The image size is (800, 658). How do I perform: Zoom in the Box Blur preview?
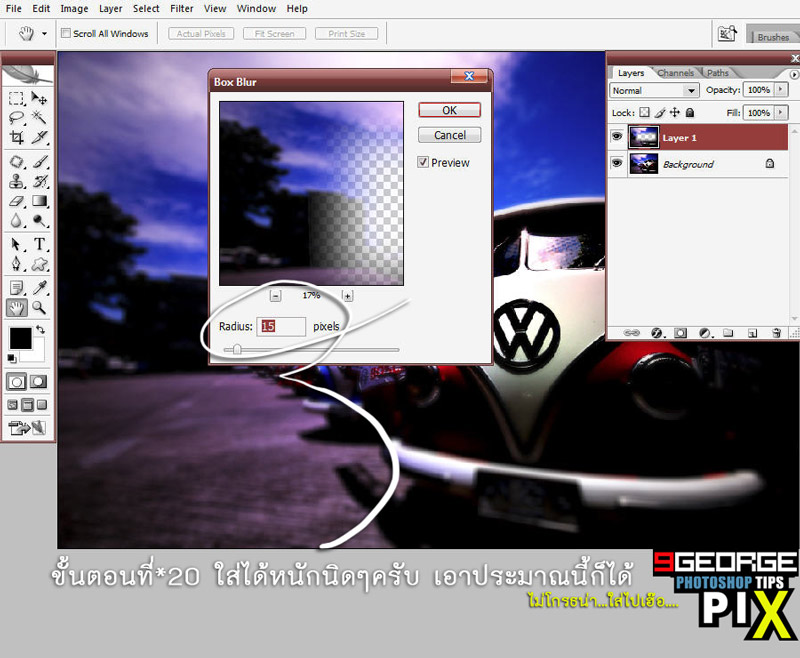pos(347,295)
